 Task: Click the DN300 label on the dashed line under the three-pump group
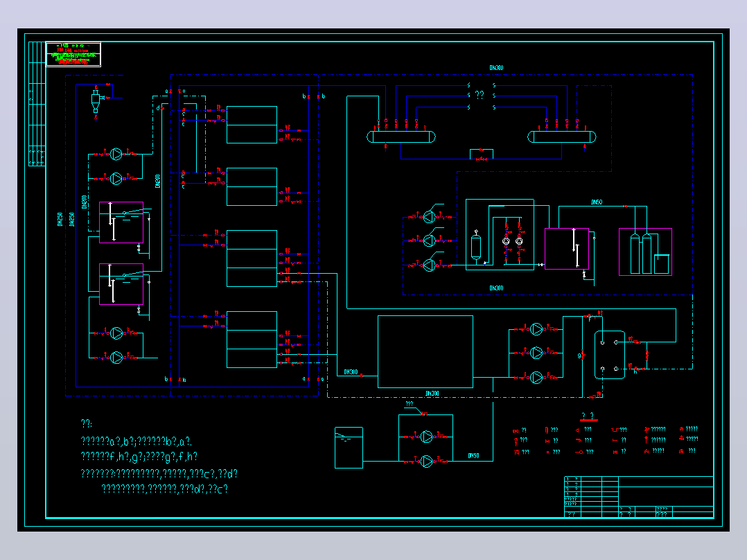point(496,288)
